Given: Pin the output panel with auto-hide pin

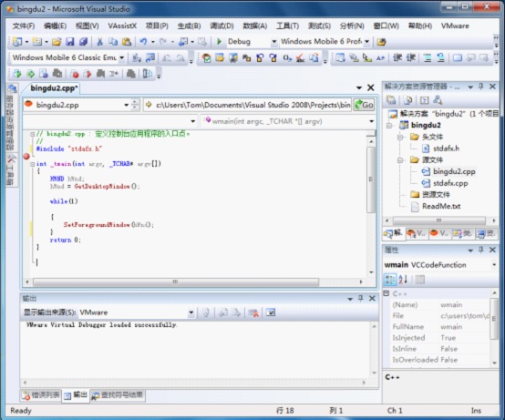Looking at the screenshot, I should [361, 298].
